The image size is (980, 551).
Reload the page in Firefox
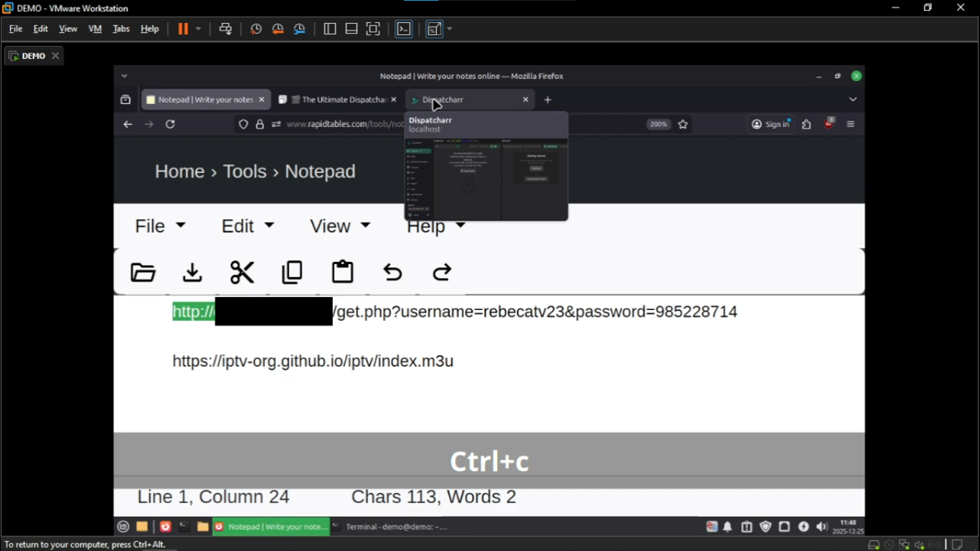[x=170, y=124]
